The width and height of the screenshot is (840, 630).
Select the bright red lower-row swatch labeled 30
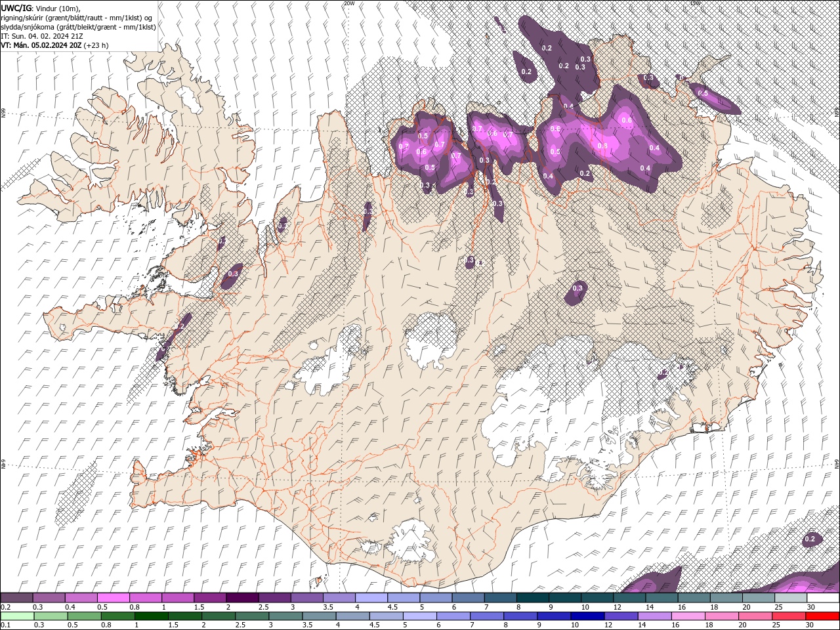(x=822, y=616)
